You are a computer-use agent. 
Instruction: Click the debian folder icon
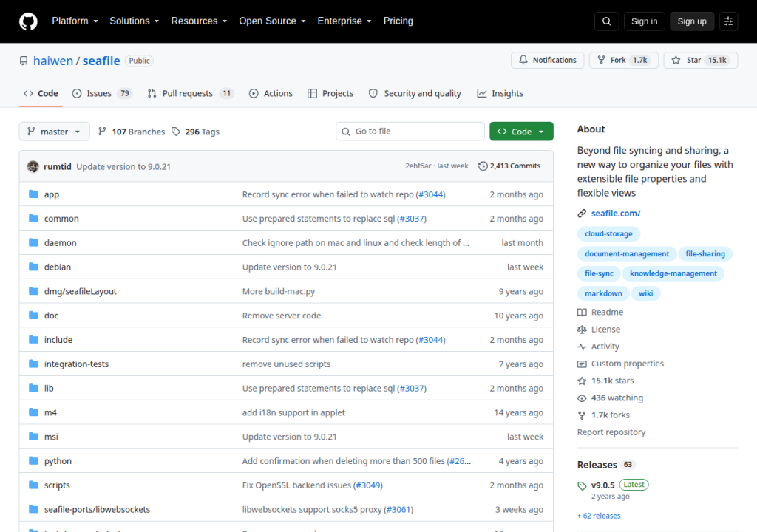click(33, 267)
